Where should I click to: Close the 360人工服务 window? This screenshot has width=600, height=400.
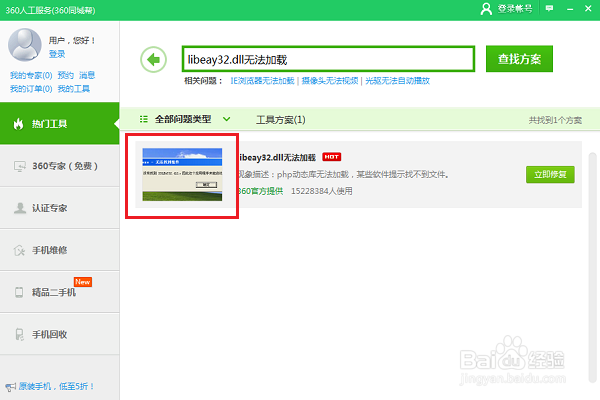pos(589,8)
